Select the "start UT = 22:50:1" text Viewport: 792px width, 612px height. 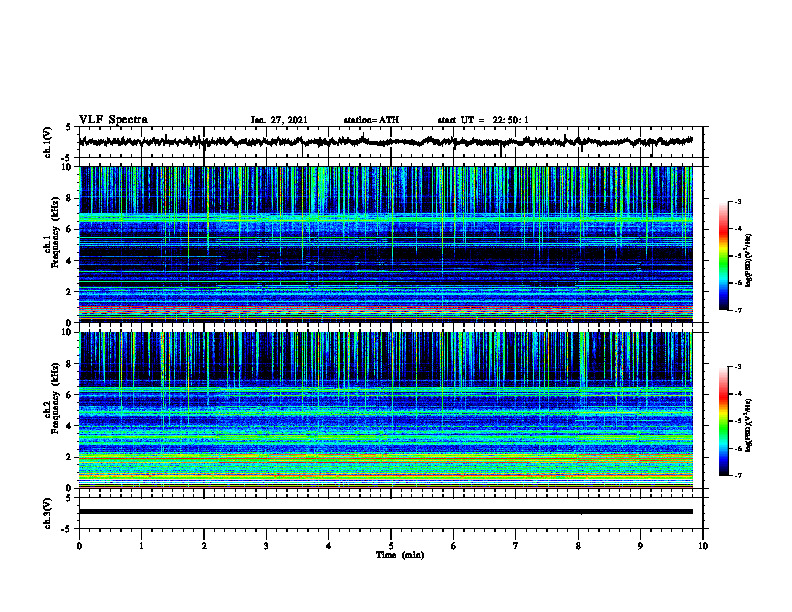pyautogui.click(x=483, y=120)
